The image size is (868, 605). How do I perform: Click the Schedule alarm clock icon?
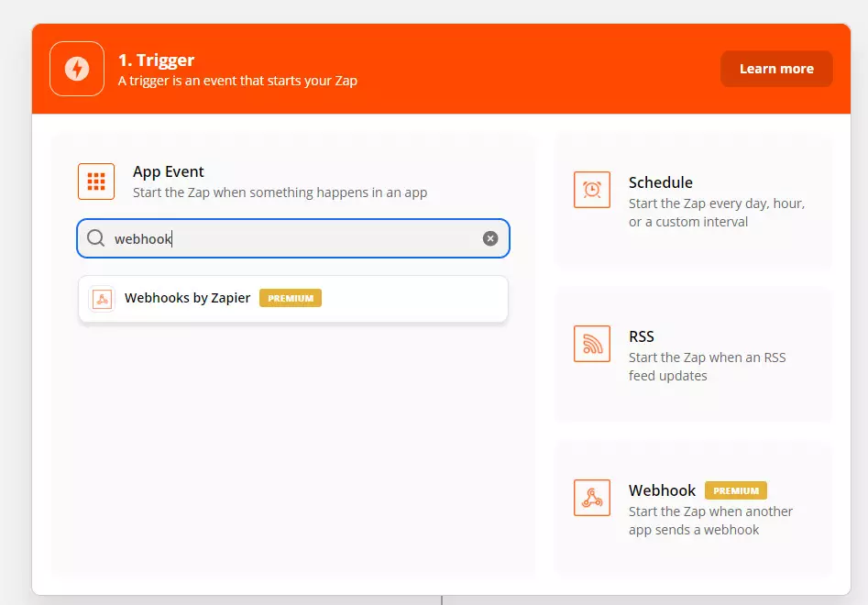(592, 191)
